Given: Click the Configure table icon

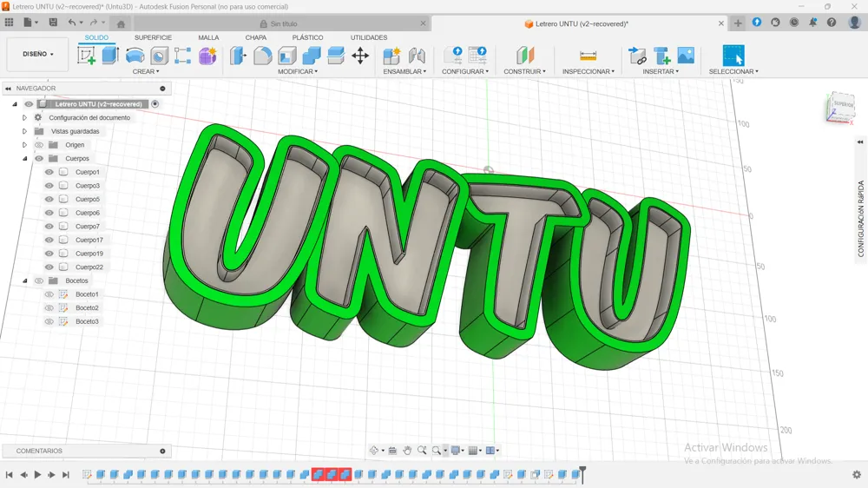Looking at the screenshot, I should (477, 56).
